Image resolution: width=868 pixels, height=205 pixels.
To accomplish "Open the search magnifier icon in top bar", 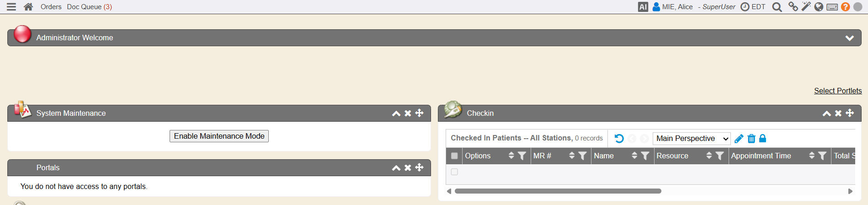I will 777,7.
